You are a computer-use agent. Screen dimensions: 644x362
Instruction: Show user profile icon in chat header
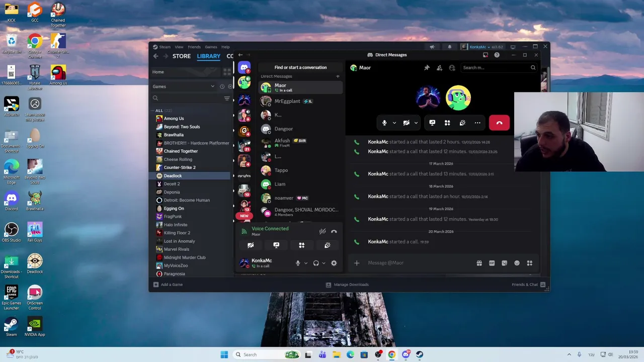(452, 67)
